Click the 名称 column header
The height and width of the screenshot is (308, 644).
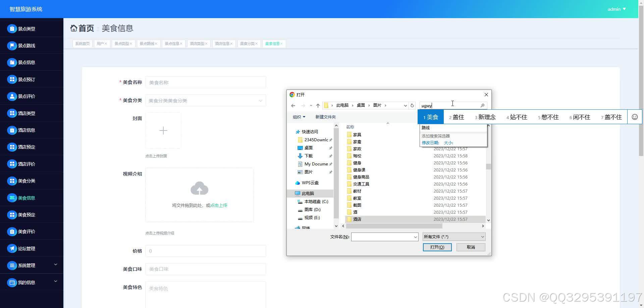(350, 127)
